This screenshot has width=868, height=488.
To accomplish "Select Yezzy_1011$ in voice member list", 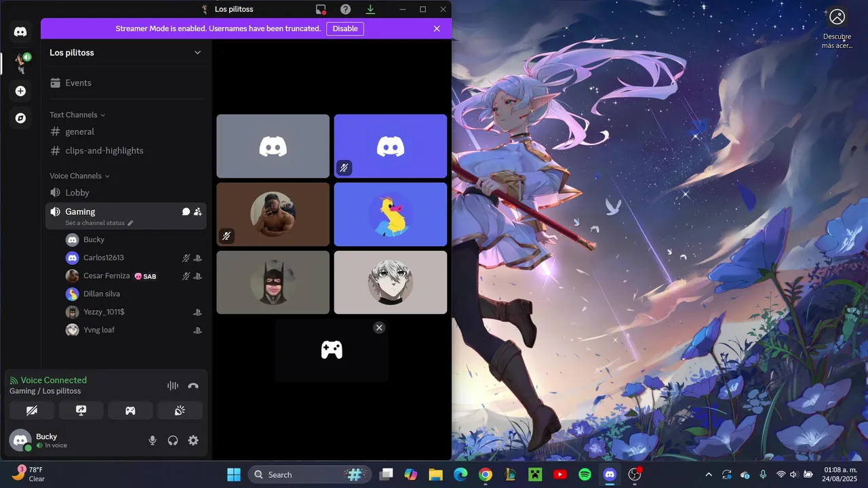I will click(x=133, y=312).
